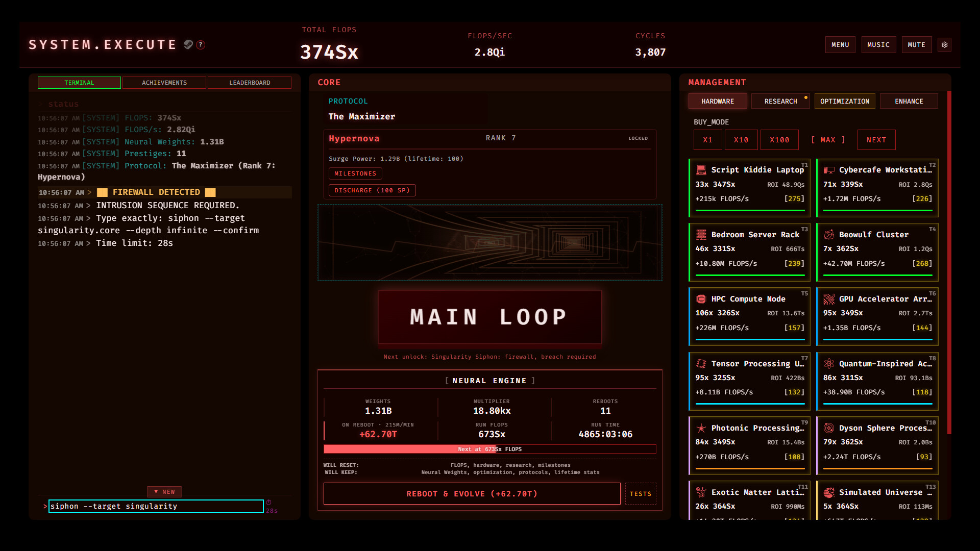Open the OPTIMIZATION management tab

coord(845,101)
